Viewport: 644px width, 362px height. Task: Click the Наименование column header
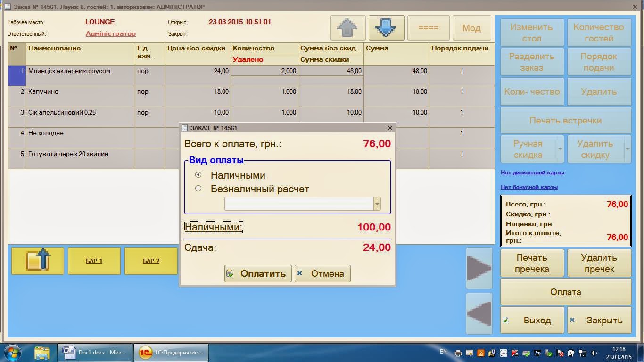[81, 54]
